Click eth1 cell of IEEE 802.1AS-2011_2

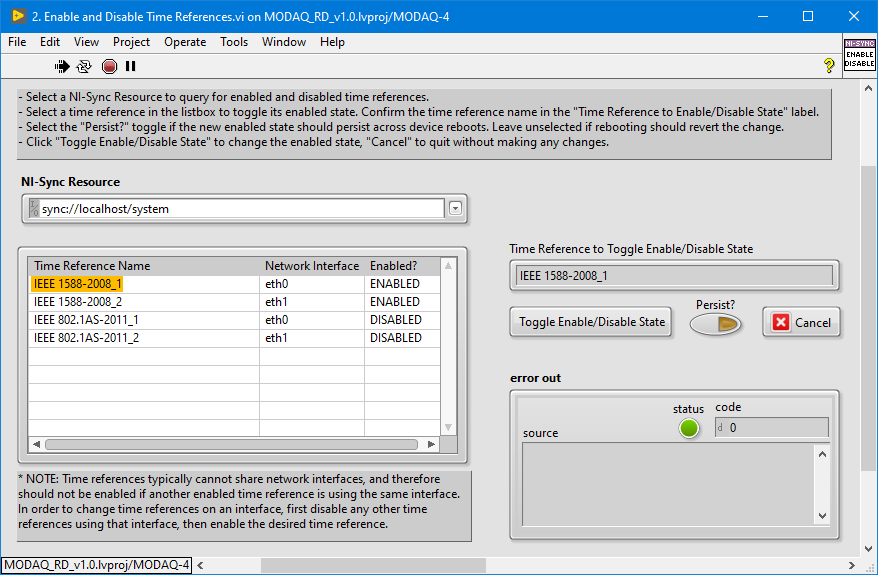312,338
